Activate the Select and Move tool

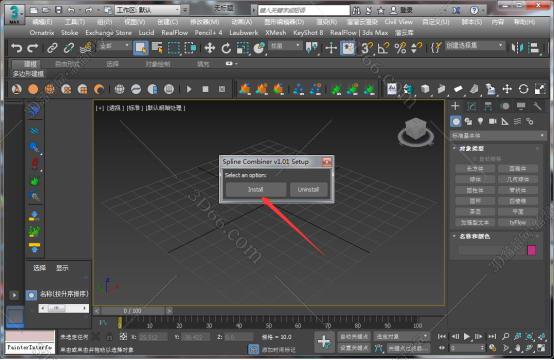210,48
